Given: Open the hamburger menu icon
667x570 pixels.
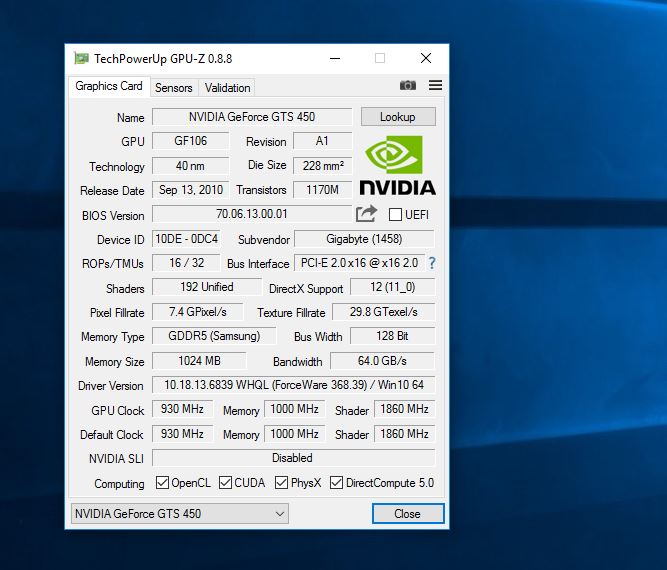Looking at the screenshot, I should [x=435, y=85].
